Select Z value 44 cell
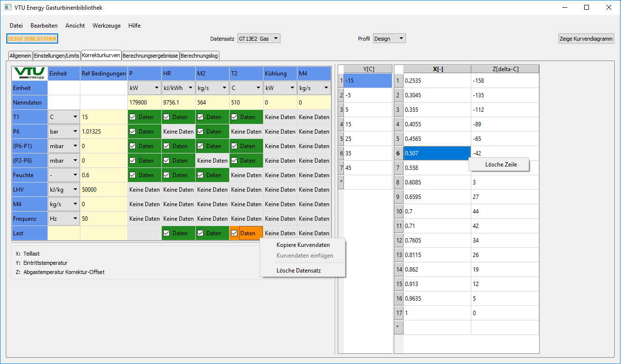Viewport: 621px width, 364px height. pyautogui.click(x=505, y=212)
